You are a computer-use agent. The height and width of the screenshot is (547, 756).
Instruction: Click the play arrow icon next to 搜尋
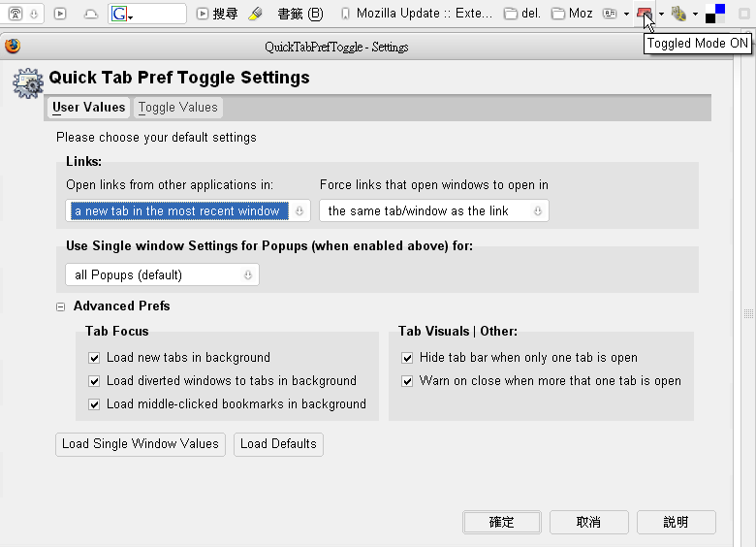pos(203,14)
